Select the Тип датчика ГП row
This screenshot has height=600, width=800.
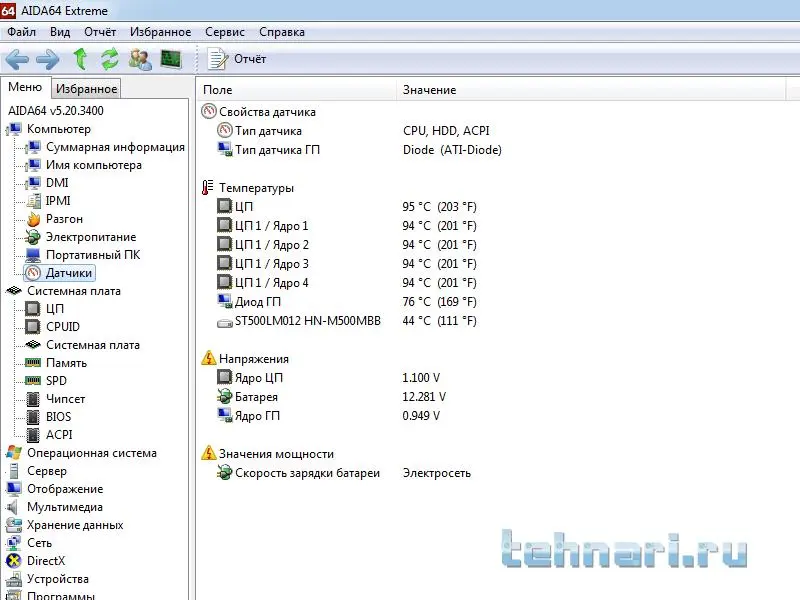click(x=360, y=149)
